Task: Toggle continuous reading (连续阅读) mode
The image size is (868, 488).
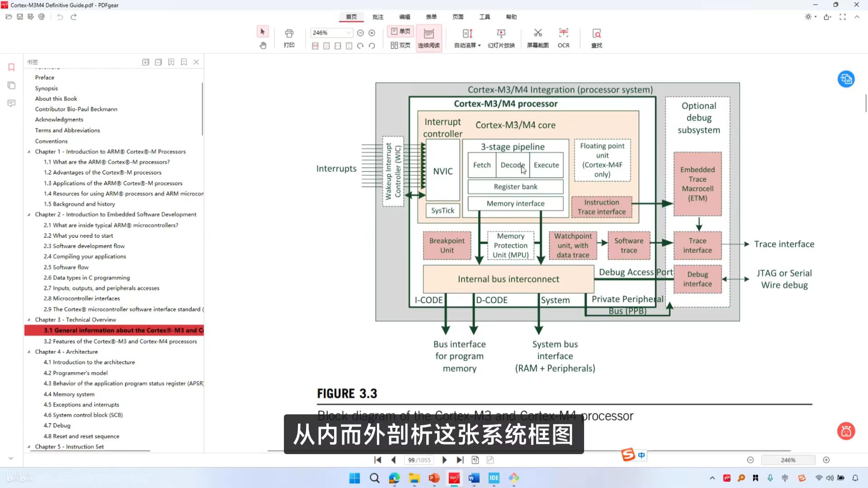Action: [429, 38]
